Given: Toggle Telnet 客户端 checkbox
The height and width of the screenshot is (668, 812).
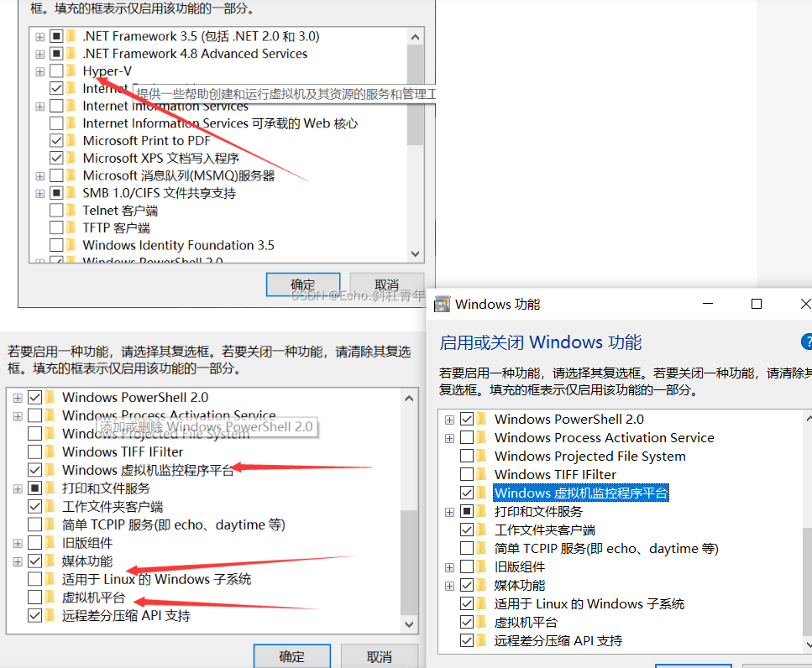Looking at the screenshot, I should [56, 210].
